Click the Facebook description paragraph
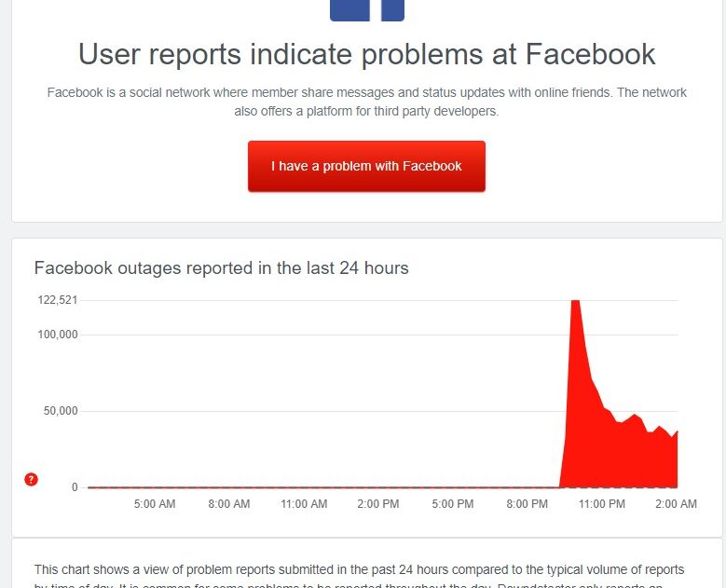 coord(366,102)
